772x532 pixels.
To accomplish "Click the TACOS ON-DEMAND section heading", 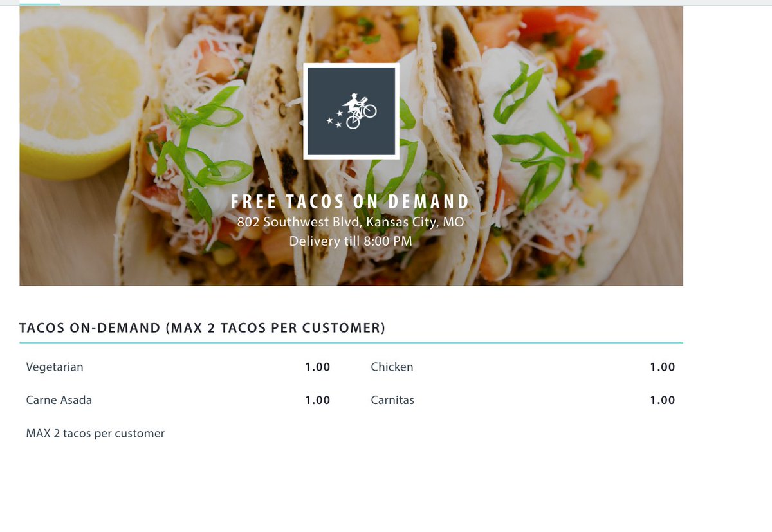I will coord(203,328).
